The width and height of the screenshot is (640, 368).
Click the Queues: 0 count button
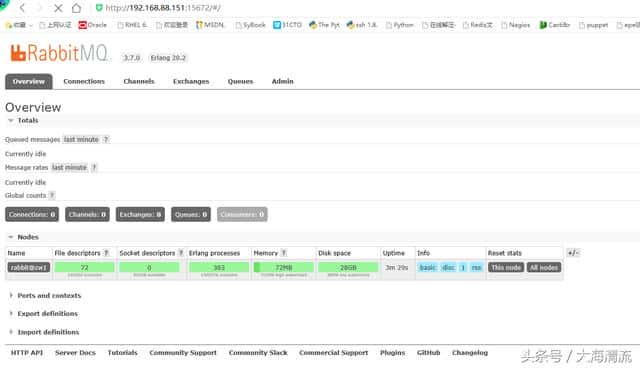pos(191,215)
